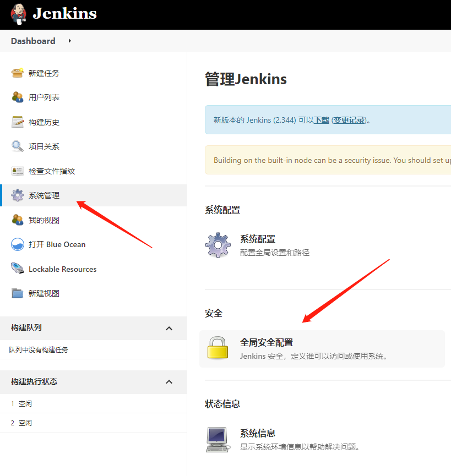
Task: Click the 安全 section heading
Action: coord(214,313)
